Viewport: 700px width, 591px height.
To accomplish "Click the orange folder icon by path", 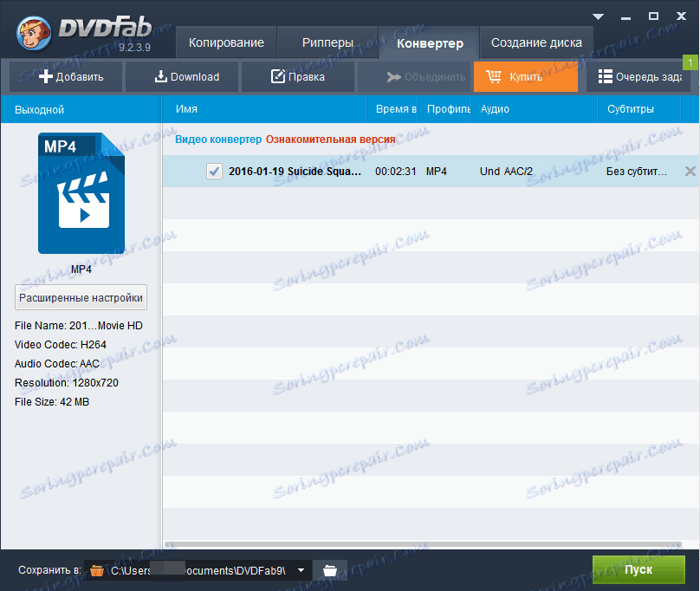I will tap(97, 570).
